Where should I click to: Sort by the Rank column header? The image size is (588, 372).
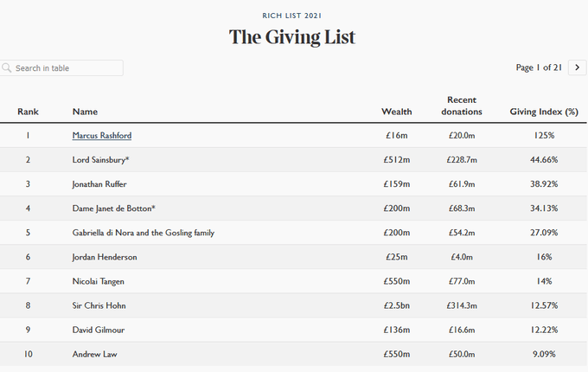28,112
